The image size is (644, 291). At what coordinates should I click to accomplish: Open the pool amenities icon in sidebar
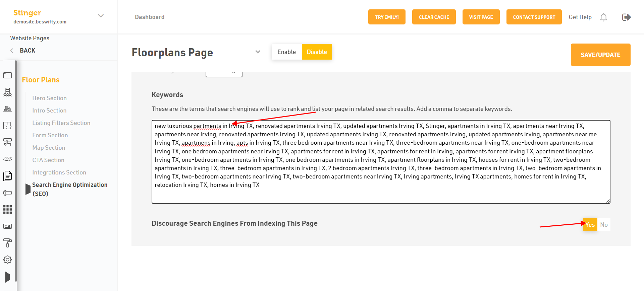pos(7,92)
